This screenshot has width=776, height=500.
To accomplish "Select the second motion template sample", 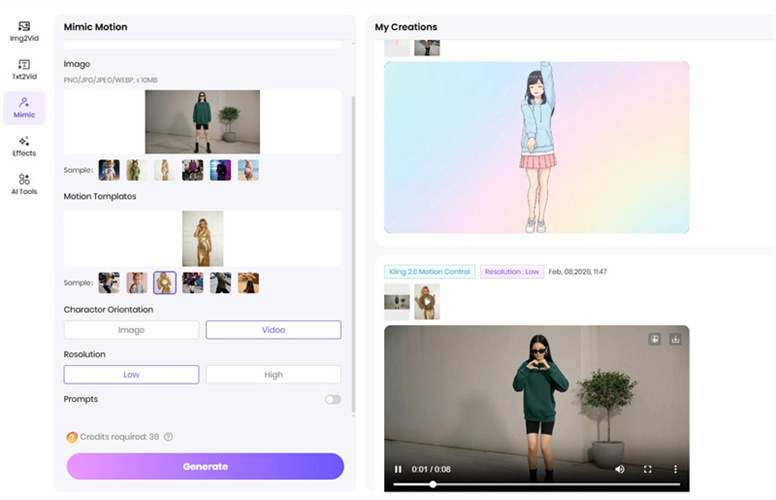I will click(x=137, y=283).
